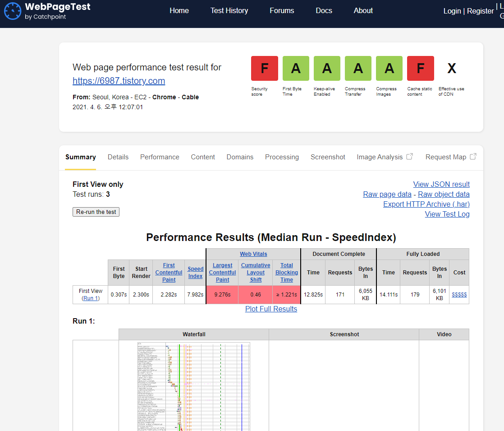Screen dimensions: 504x431
Task: Open the View Test Log link
Action: tap(447, 214)
